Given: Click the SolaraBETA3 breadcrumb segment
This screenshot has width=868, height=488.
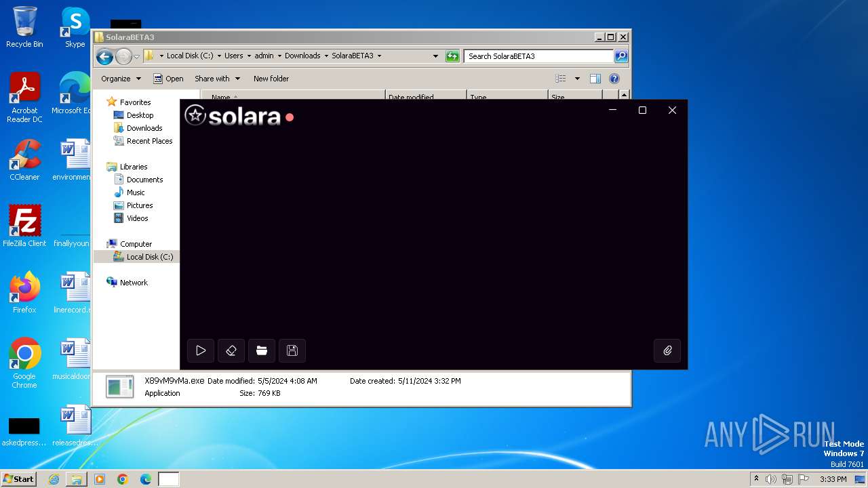Looking at the screenshot, I should coord(352,56).
